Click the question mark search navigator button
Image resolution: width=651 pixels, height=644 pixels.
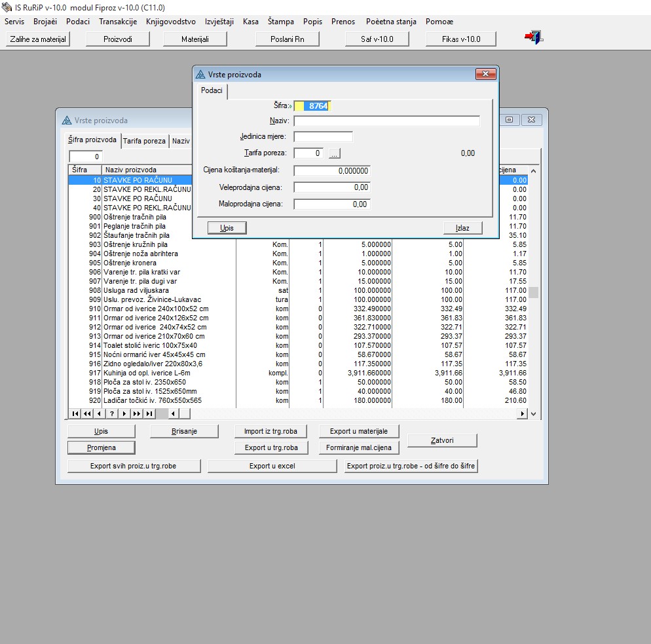112,413
